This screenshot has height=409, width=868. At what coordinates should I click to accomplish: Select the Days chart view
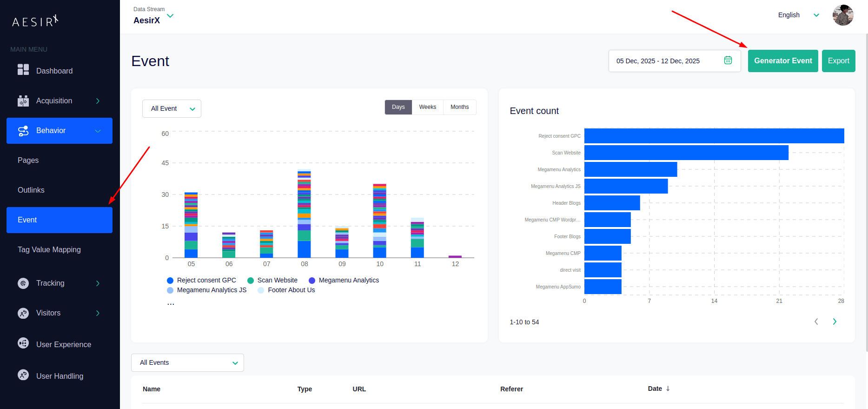398,107
